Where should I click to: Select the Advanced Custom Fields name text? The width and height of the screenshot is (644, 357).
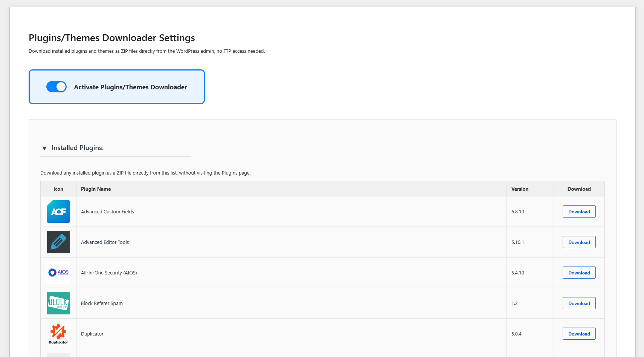tap(107, 211)
